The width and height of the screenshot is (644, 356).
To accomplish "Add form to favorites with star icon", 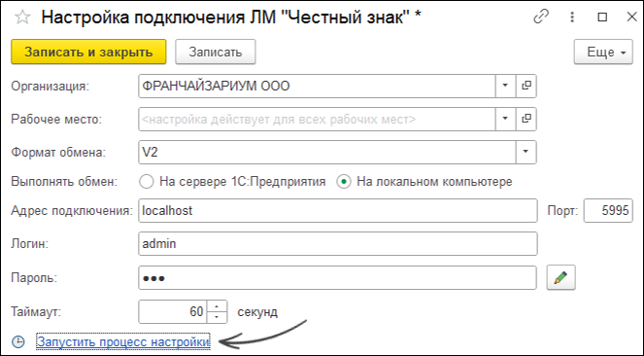I will [22, 18].
